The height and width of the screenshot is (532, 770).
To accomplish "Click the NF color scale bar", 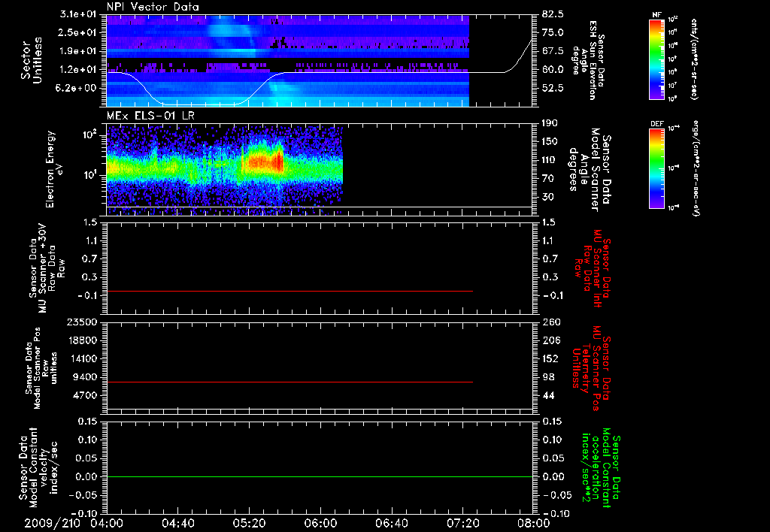I will tap(656, 59).
